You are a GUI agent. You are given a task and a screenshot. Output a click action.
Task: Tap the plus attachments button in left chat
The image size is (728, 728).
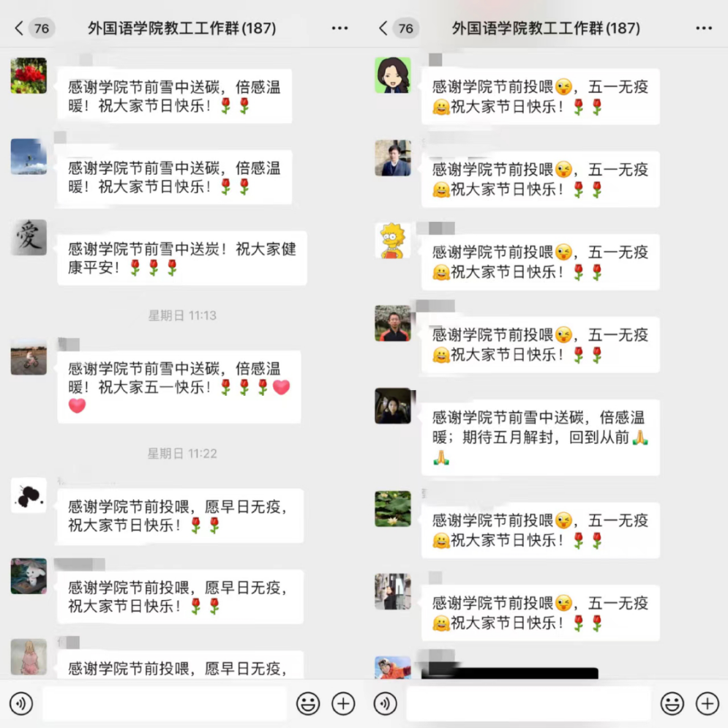click(x=343, y=703)
